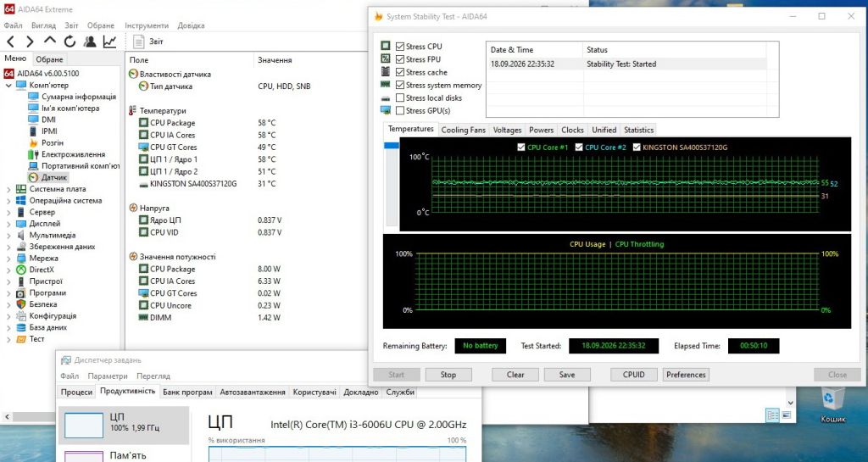The image size is (868, 462).
Task: Expand the Операційна система tree node
Action: tap(8, 201)
